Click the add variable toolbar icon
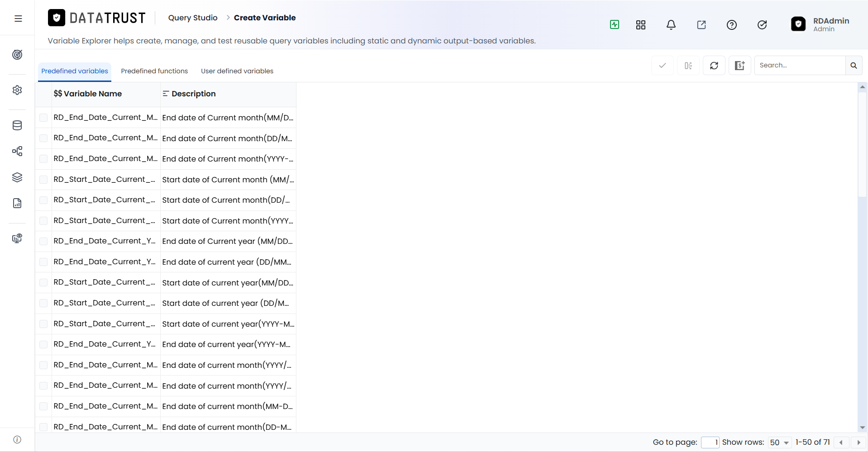 (x=740, y=66)
